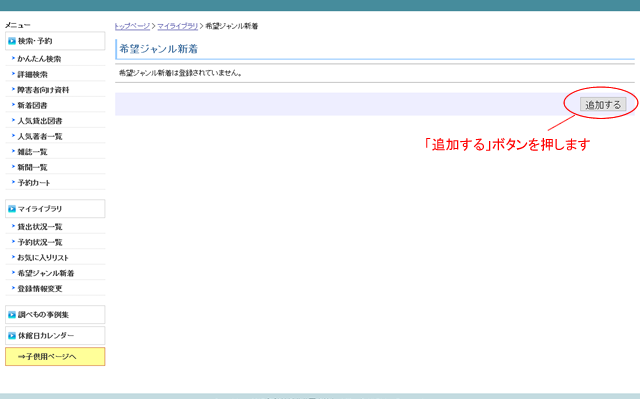
Task: Click the arrow bullet beside 登録情報変更
Action: pos(13,288)
